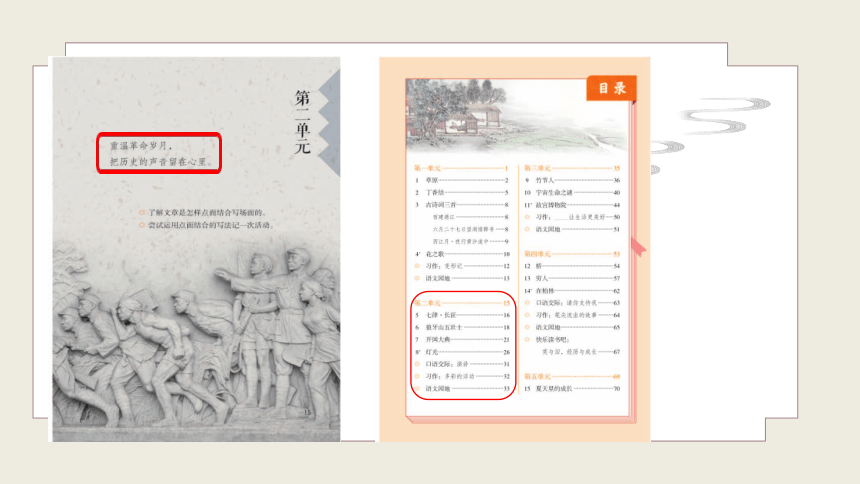Click contents heading 第三单元

(572, 168)
